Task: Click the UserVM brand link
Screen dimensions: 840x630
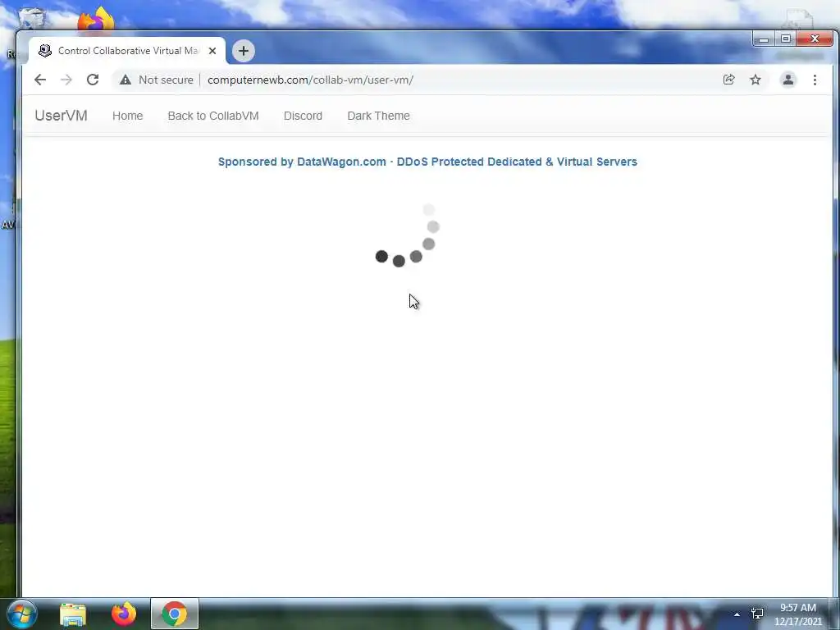Action: click(61, 116)
